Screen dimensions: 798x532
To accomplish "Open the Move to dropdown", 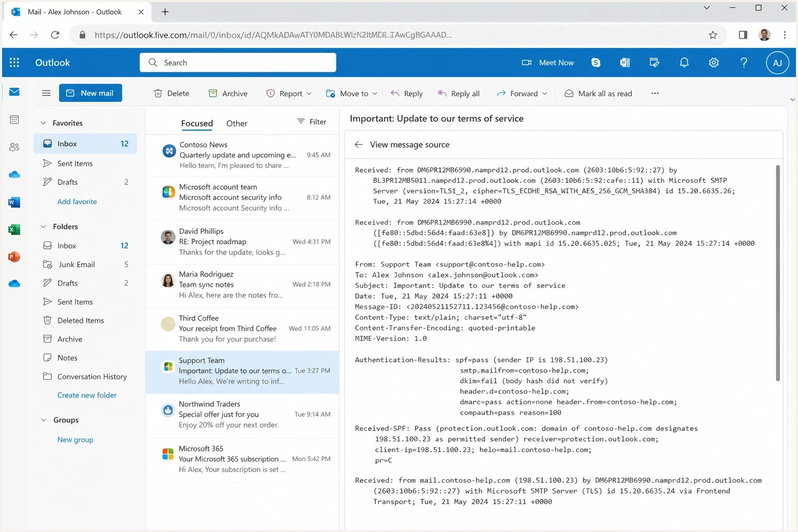I will pos(352,94).
